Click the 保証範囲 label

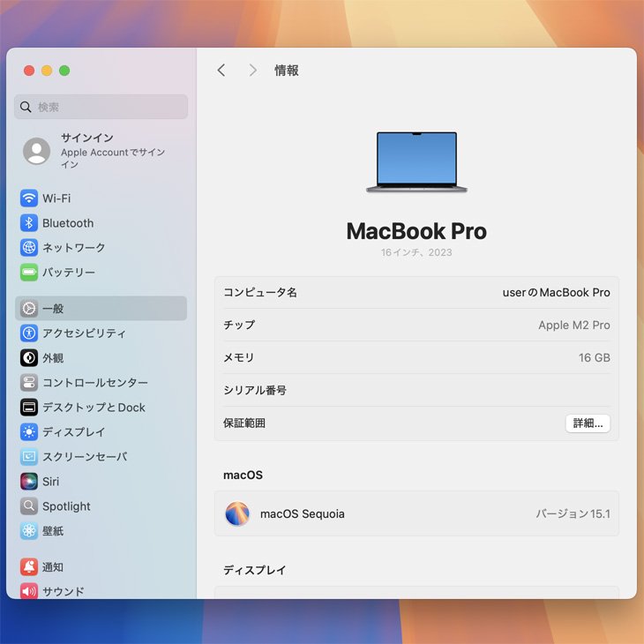(x=244, y=423)
